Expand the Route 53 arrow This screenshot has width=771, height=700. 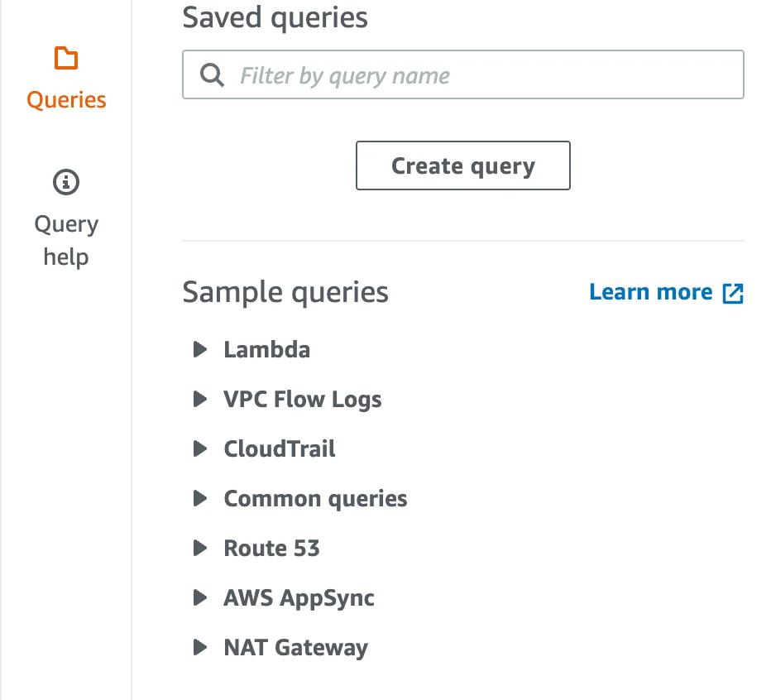[x=199, y=548]
